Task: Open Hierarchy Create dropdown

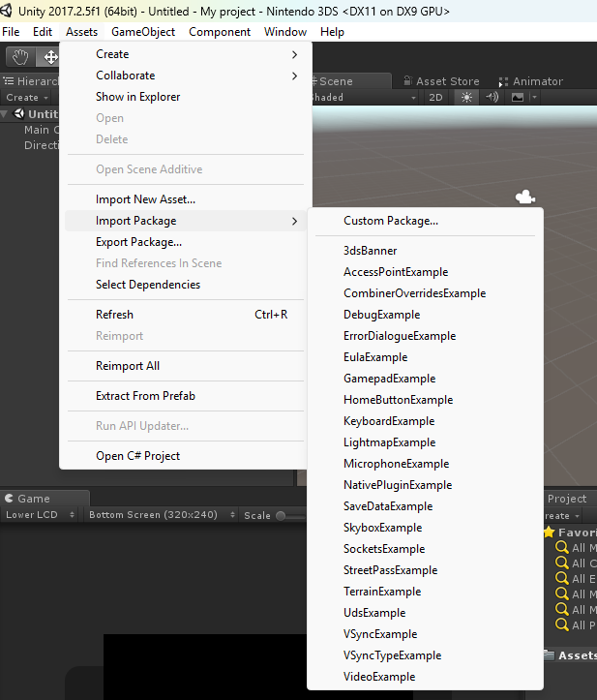Action: (27, 98)
